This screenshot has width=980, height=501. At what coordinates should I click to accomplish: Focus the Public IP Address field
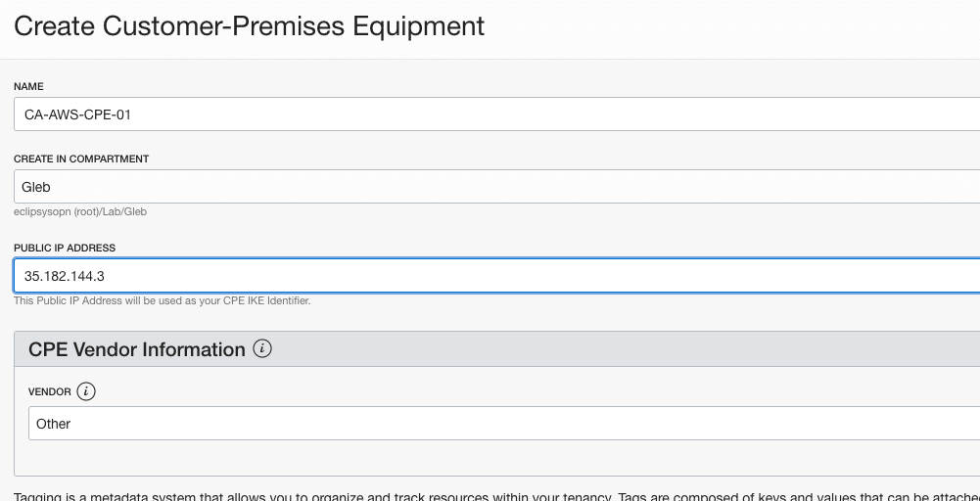490,276
